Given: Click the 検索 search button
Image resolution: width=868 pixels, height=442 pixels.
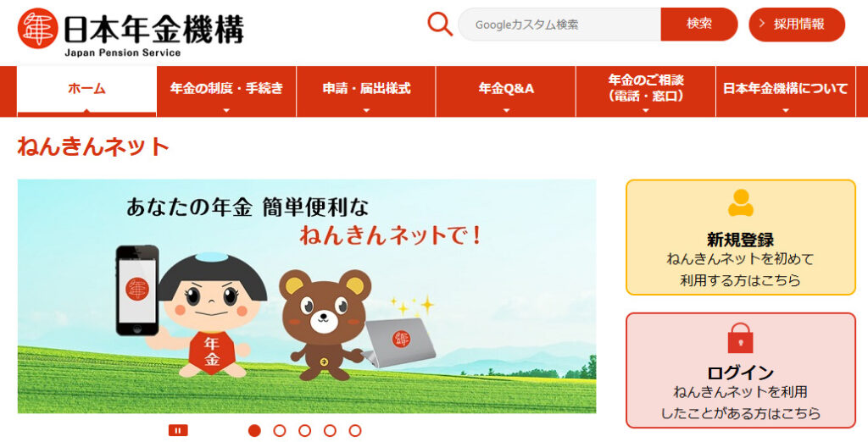Looking at the screenshot, I should [699, 24].
